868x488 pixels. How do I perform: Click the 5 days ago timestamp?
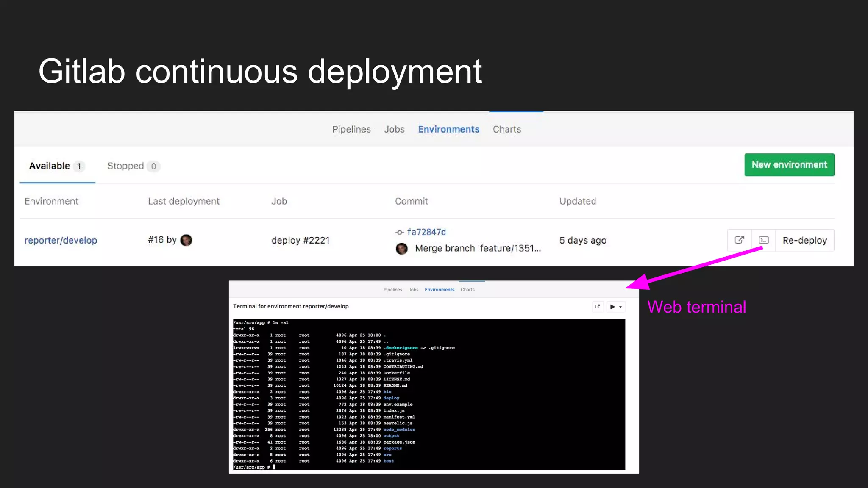583,241
